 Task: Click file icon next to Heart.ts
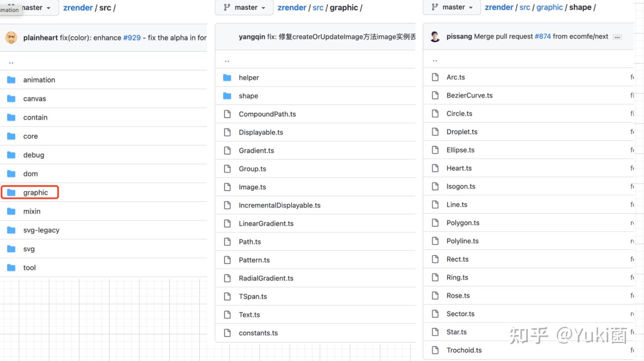(435, 168)
